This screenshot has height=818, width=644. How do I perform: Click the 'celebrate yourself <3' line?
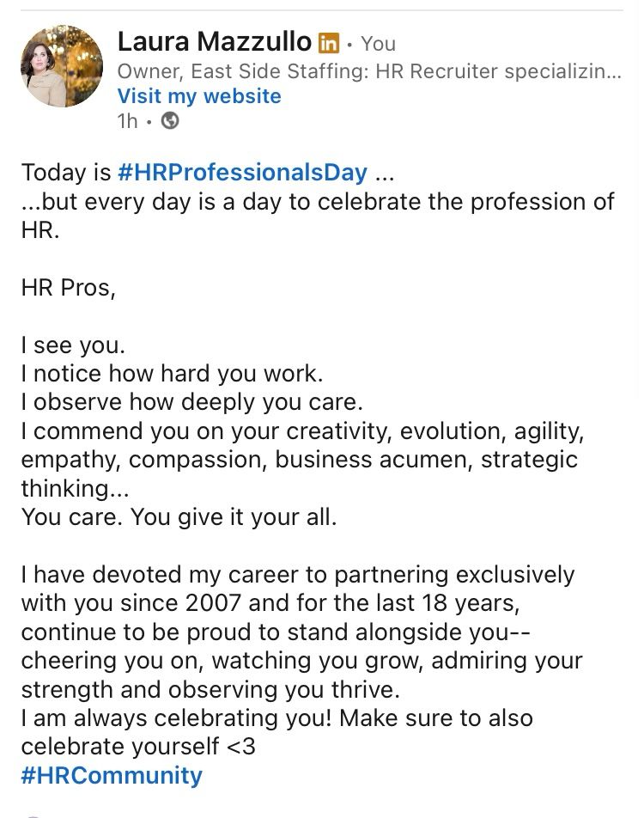tap(138, 747)
